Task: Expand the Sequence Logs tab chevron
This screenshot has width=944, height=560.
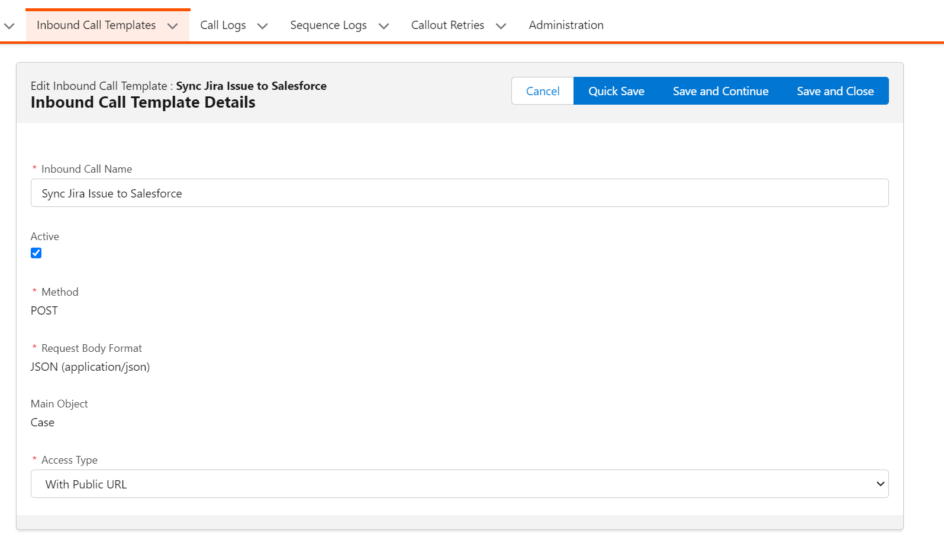Action: click(384, 26)
